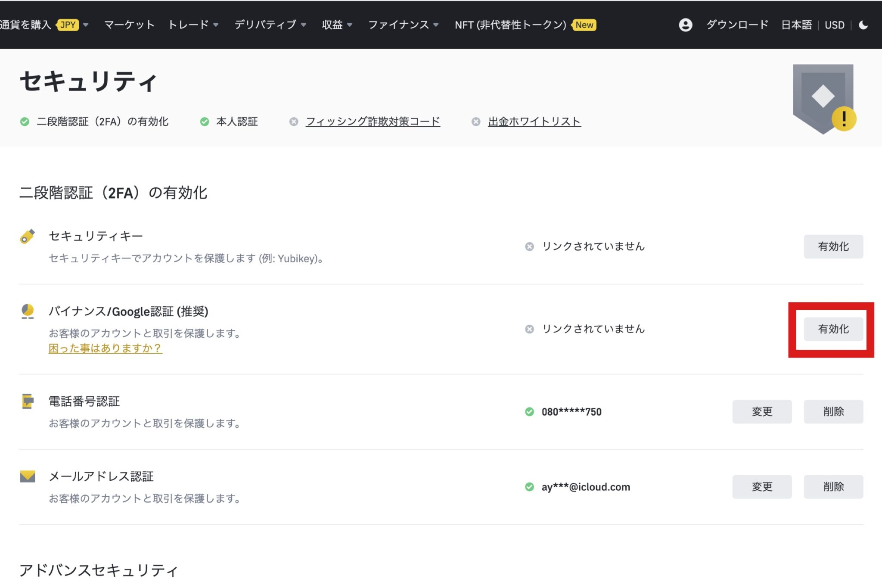Screen dimensions: 882x588
Task: Expand the ファイナンス dropdown menu
Action: [x=436, y=25]
